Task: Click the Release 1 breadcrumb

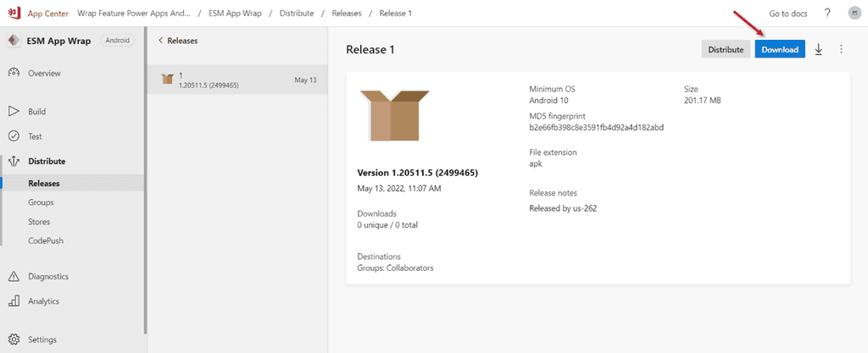Action: pyautogui.click(x=395, y=14)
